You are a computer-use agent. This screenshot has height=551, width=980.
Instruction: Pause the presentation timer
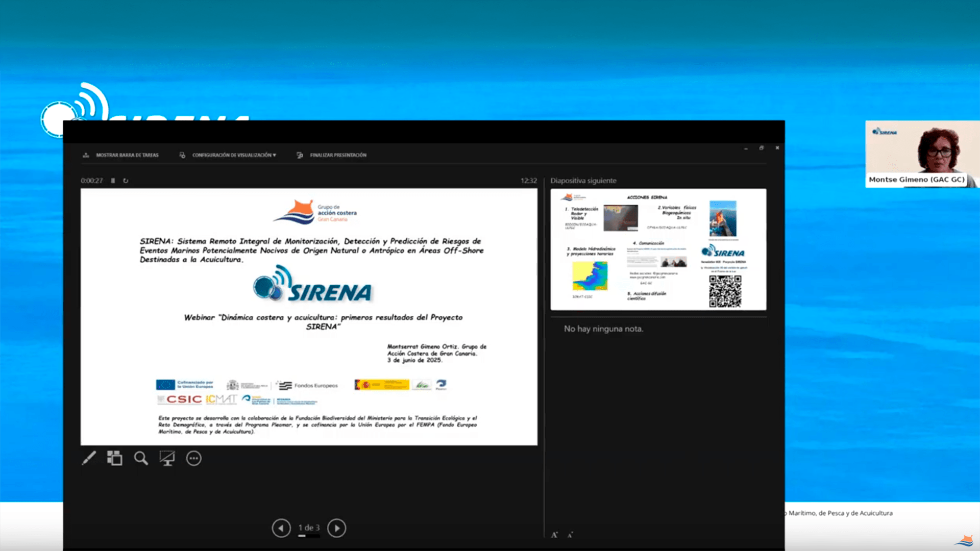point(113,181)
